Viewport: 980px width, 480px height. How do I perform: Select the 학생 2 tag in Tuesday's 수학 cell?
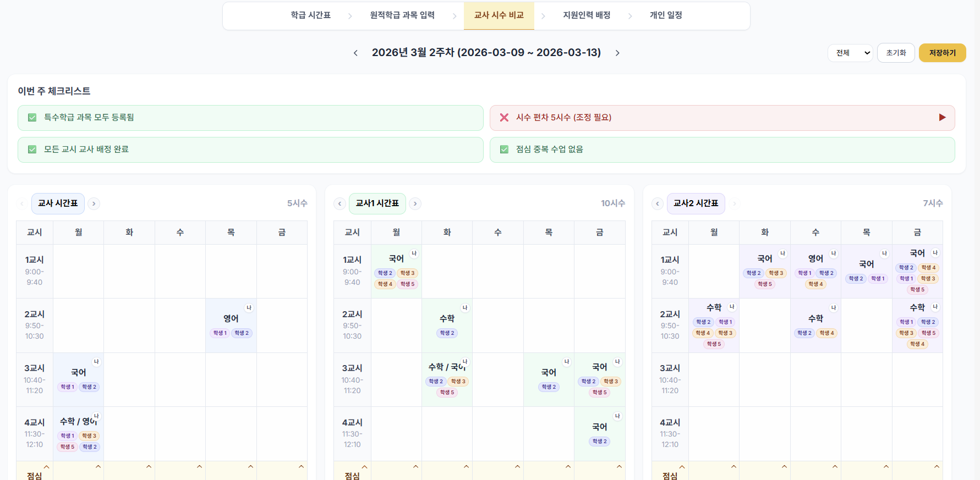pyautogui.click(x=446, y=332)
